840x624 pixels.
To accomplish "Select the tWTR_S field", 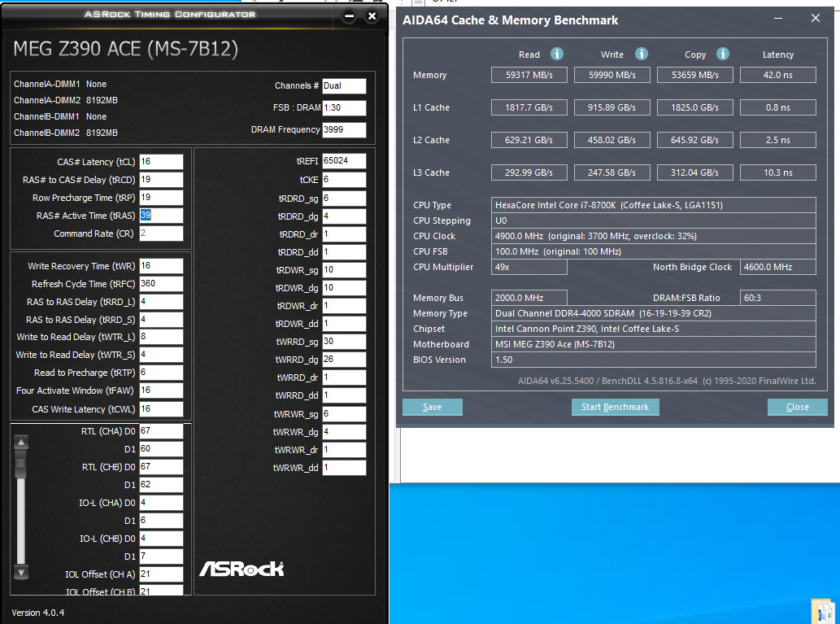I will tap(161, 355).
